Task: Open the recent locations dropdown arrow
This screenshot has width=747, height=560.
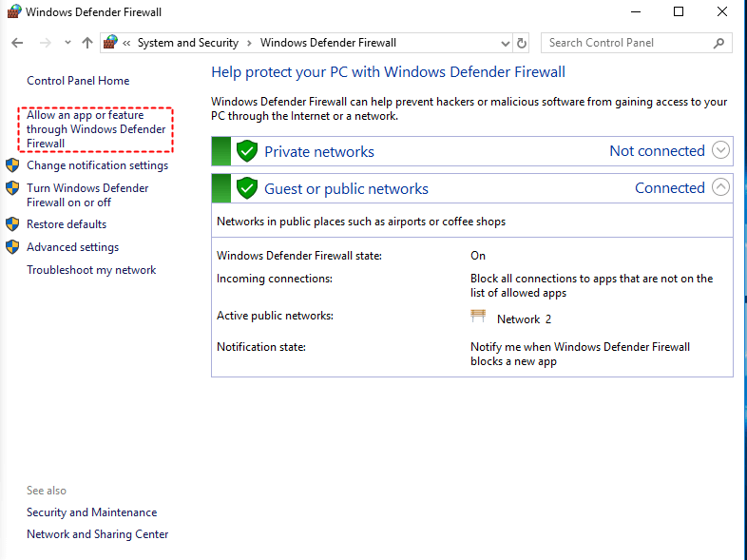Action: 67,43
